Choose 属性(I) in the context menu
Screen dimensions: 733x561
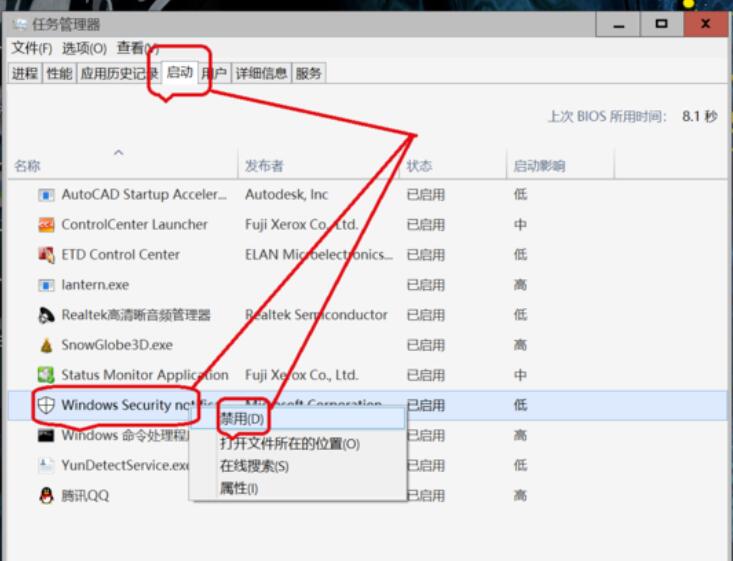click(x=298, y=489)
